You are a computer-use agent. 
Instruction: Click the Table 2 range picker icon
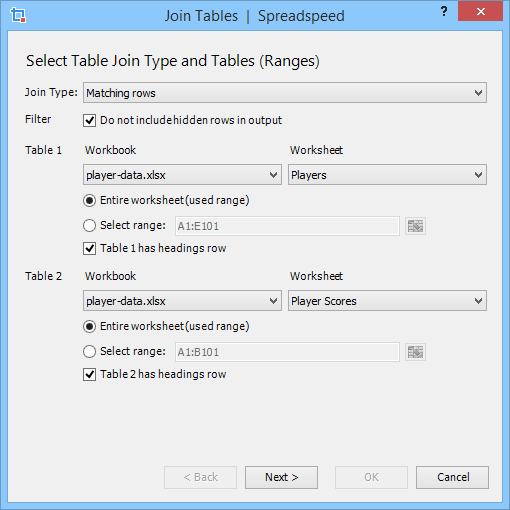tap(415, 352)
